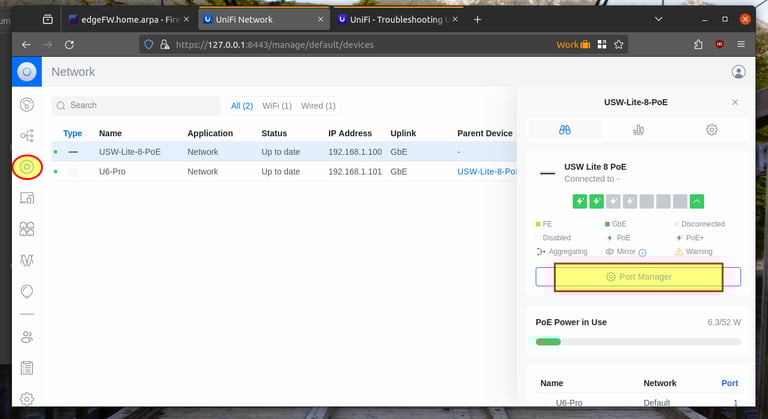Screen dimensions: 768x419
Task: Select uplink port 8 in port diagram
Action: [696, 201]
